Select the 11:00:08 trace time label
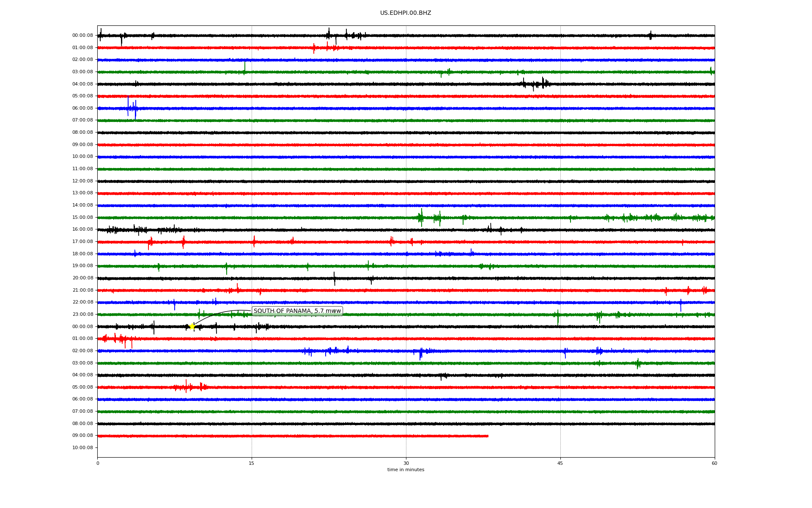This screenshot has width=812, height=508. (82, 169)
